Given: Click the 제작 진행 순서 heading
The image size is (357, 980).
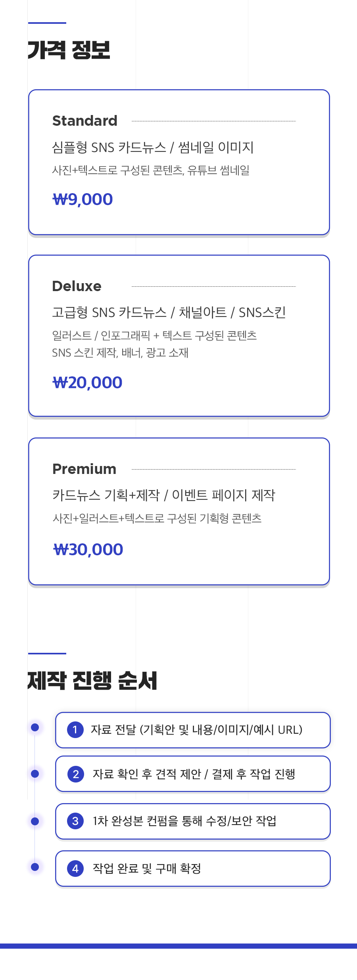Looking at the screenshot, I should tap(92, 681).
